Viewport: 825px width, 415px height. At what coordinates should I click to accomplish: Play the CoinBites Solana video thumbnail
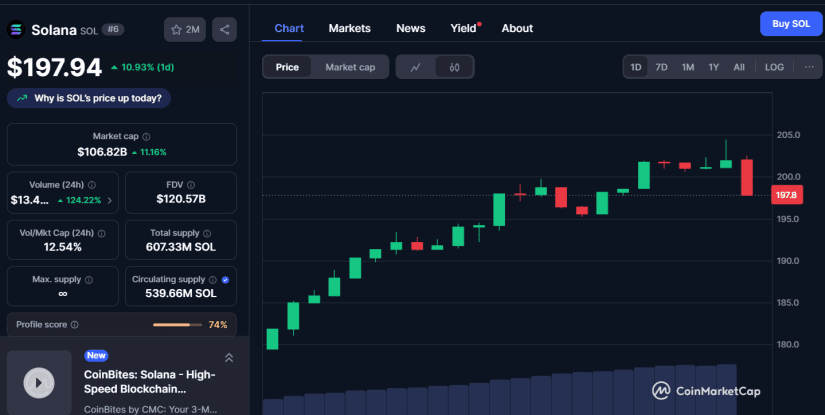[39, 382]
